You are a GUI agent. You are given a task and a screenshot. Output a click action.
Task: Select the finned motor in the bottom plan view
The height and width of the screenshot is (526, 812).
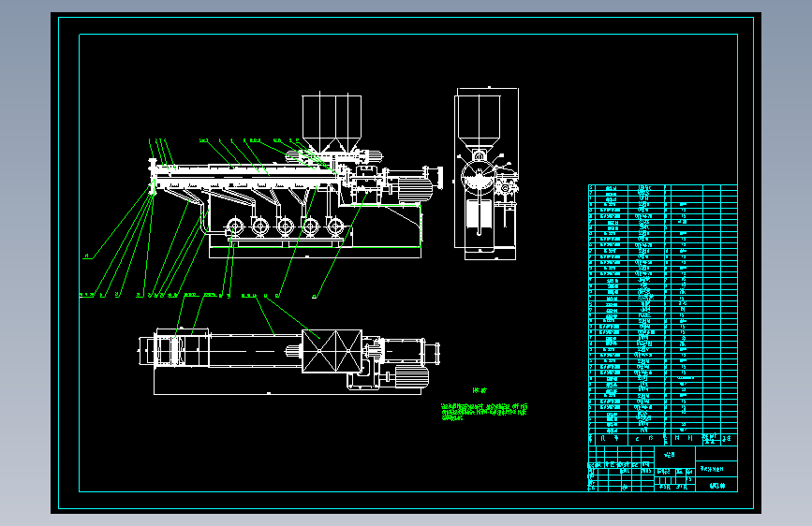pos(412,376)
